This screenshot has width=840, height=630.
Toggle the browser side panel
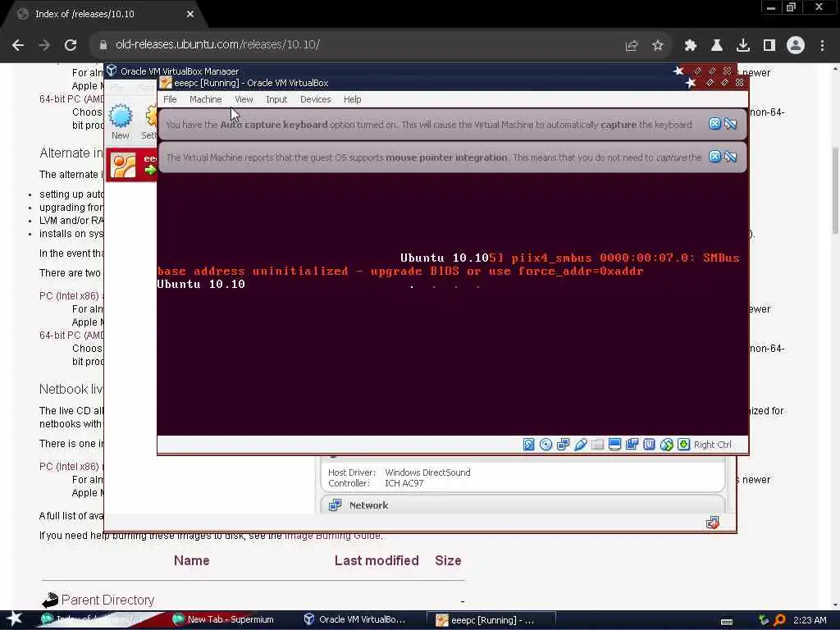coord(769,46)
